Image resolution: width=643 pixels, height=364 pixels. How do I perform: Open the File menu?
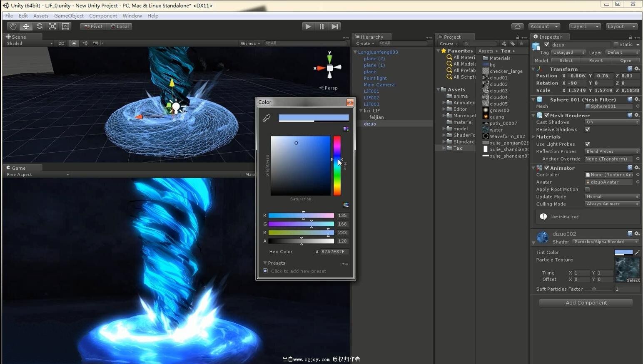(9, 16)
